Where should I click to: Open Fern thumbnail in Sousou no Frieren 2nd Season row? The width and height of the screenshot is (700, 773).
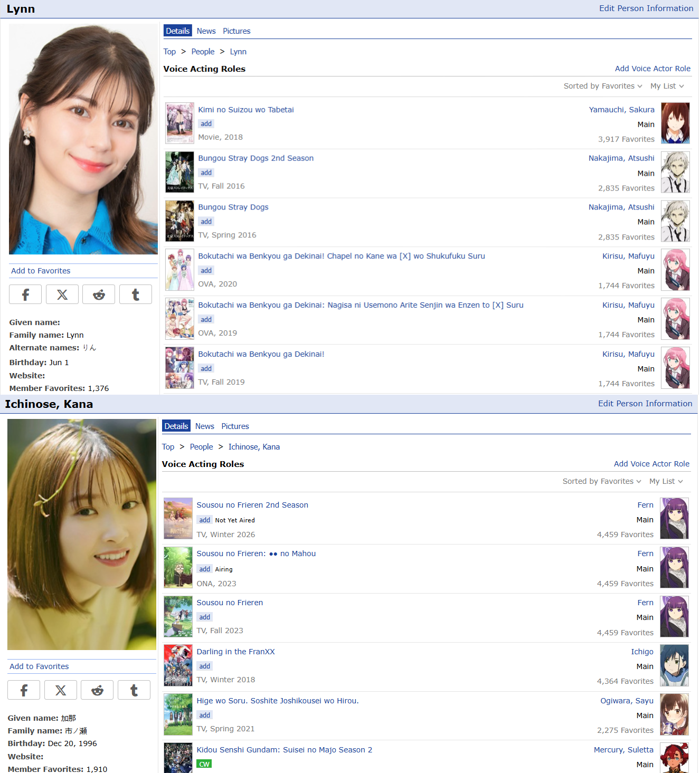pos(675,519)
